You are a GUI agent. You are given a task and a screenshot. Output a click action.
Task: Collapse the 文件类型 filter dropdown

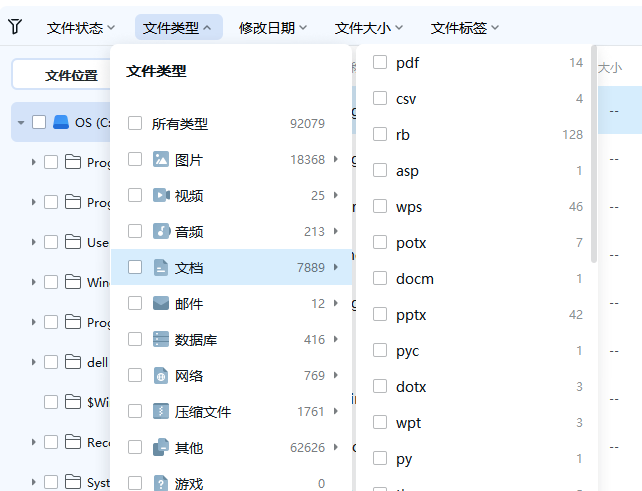pos(179,27)
